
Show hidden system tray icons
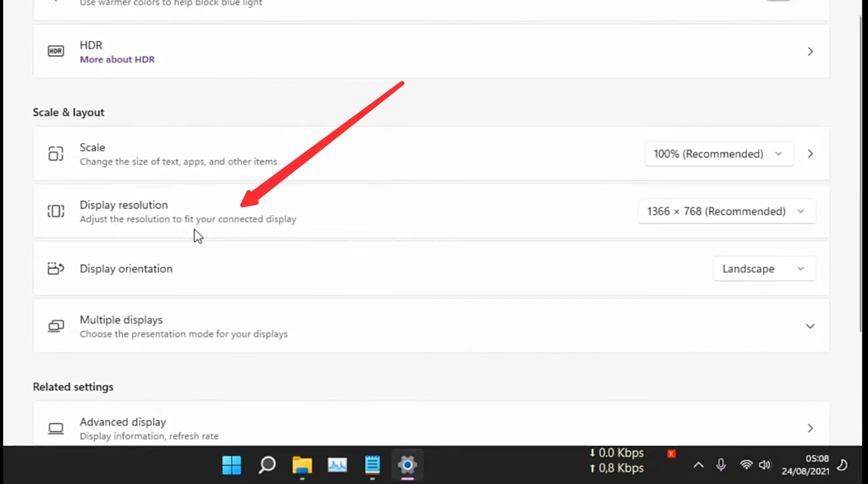coord(699,465)
